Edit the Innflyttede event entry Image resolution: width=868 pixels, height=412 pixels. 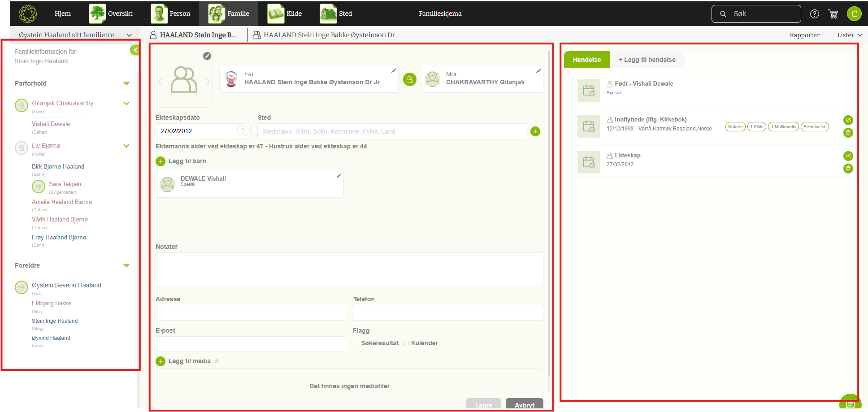(x=848, y=120)
